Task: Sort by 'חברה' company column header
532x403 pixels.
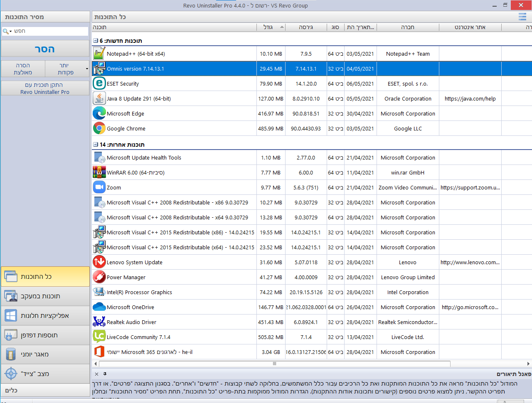Action: click(x=408, y=27)
